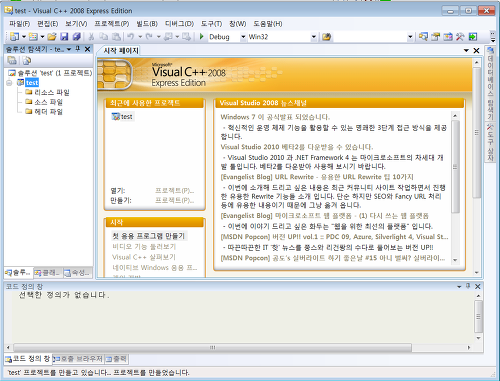Toggle auto-hide pin on Code Definition window
Viewport: 500px width, 381px height.
468,286
